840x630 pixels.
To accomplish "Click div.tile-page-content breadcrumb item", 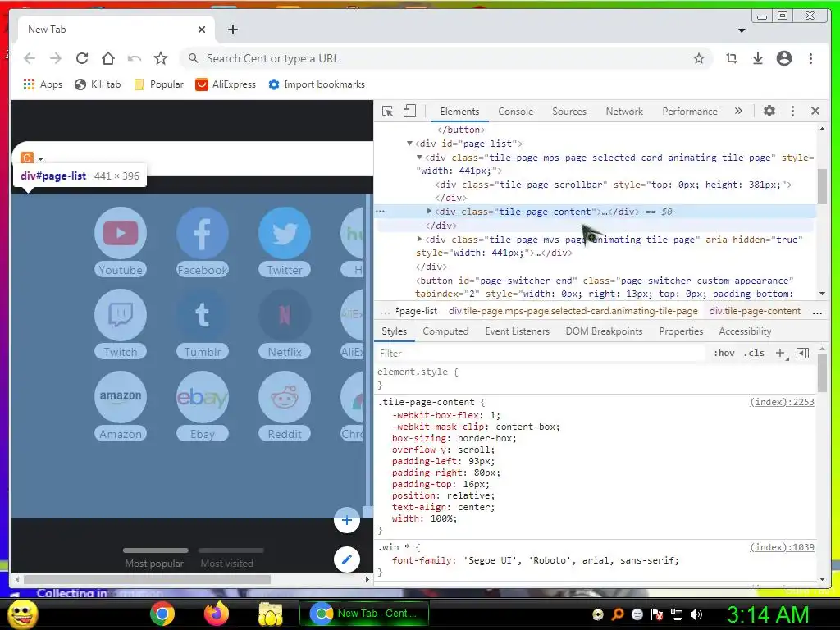I will (x=755, y=311).
